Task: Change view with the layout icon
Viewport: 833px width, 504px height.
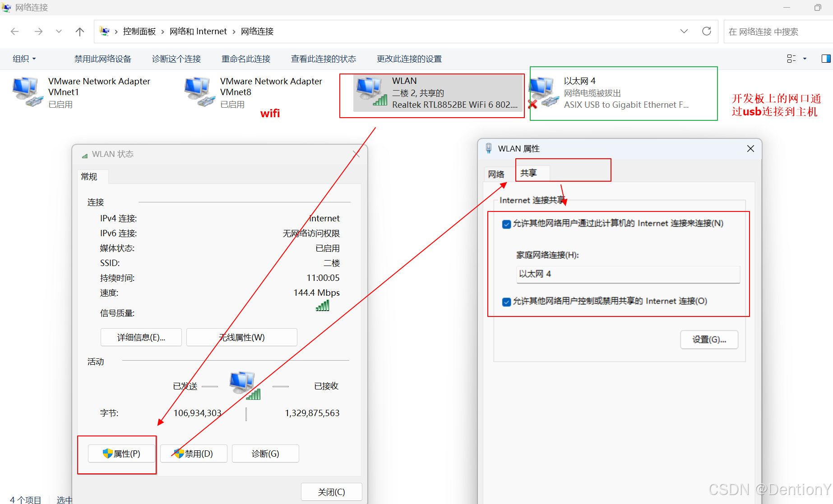Action: (791, 59)
